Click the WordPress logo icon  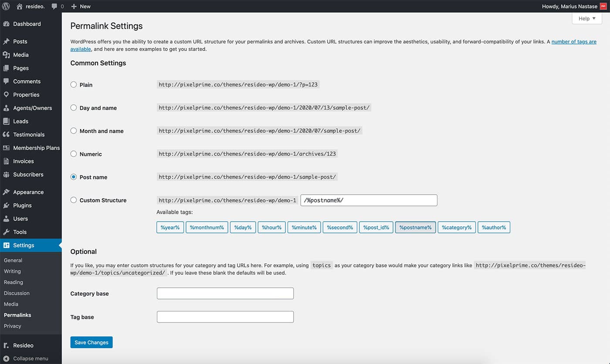pos(6,6)
